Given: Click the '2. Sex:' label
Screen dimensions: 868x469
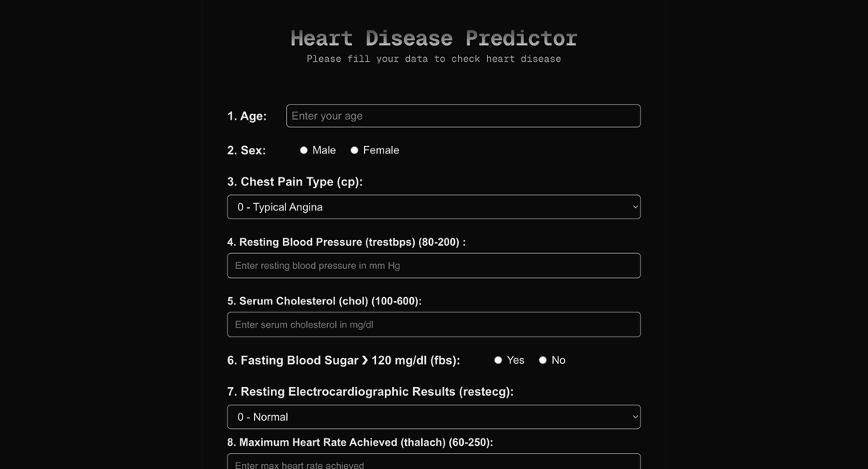Looking at the screenshot, I should [246, 149].
